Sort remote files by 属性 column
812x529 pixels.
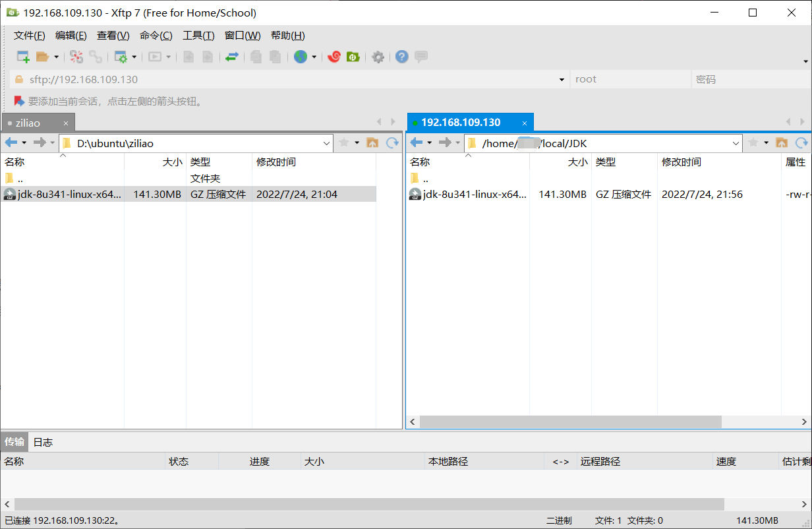coord(796,162)
